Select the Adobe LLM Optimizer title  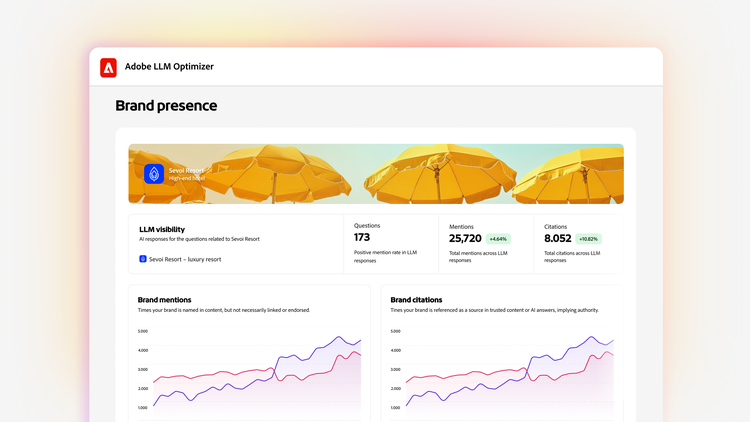169,67
